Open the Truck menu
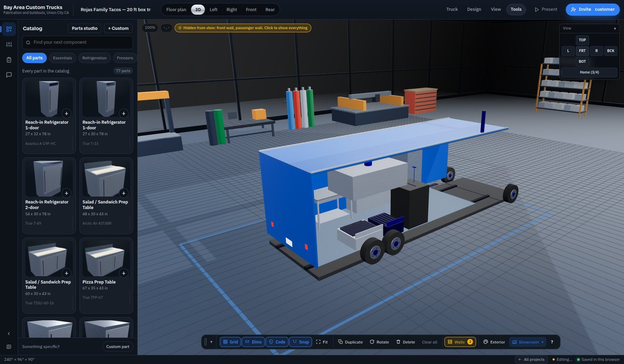This screenshot has width=624, height=364. click(x=452, y=9)
